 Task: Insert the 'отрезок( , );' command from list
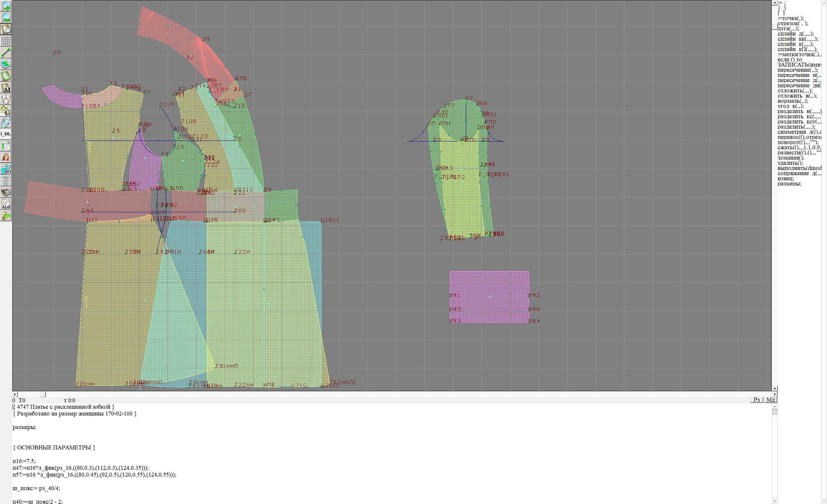point(793,24)
